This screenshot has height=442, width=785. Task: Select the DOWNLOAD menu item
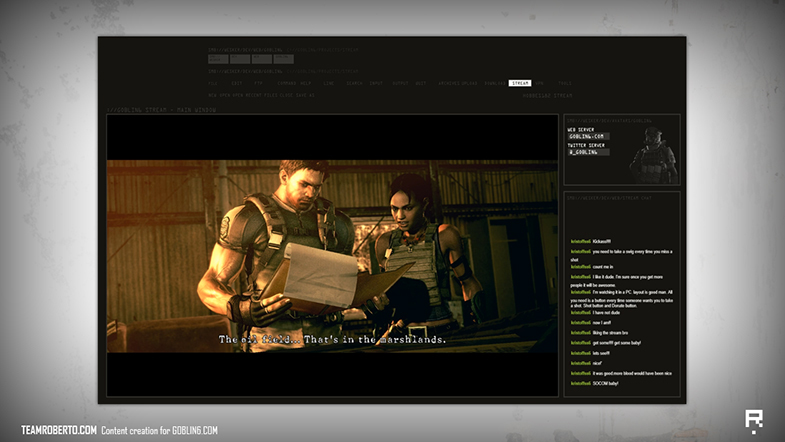tap(495, 83)
